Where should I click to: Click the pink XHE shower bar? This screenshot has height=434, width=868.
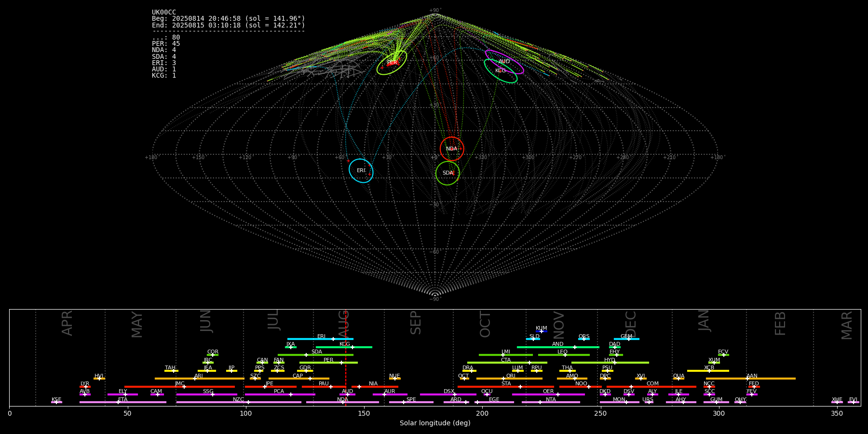pyautogui.click(x=837, y=402)
